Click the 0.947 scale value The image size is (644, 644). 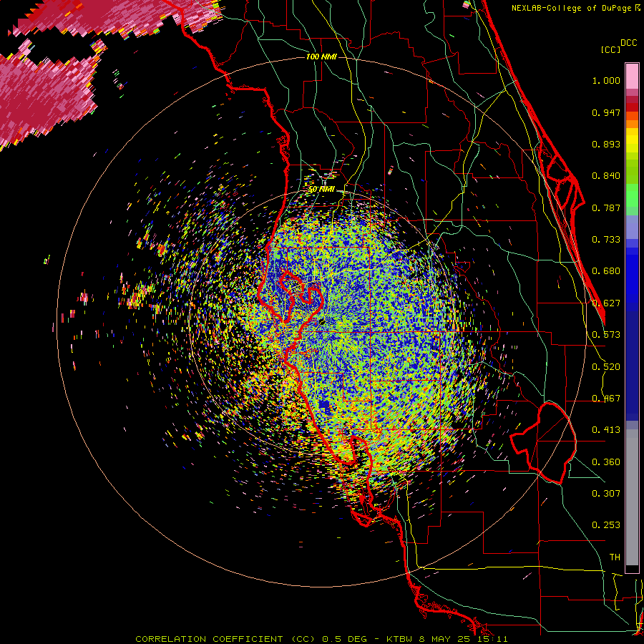[x=606, y=112]
